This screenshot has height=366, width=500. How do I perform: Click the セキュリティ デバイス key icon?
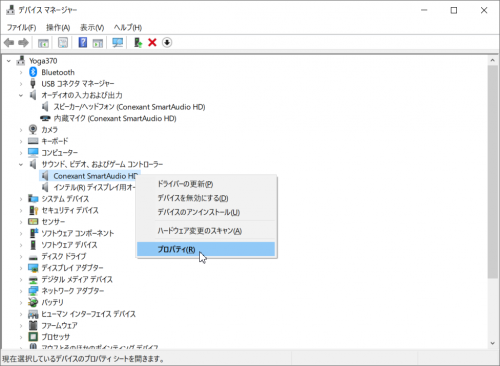point(34,210)
